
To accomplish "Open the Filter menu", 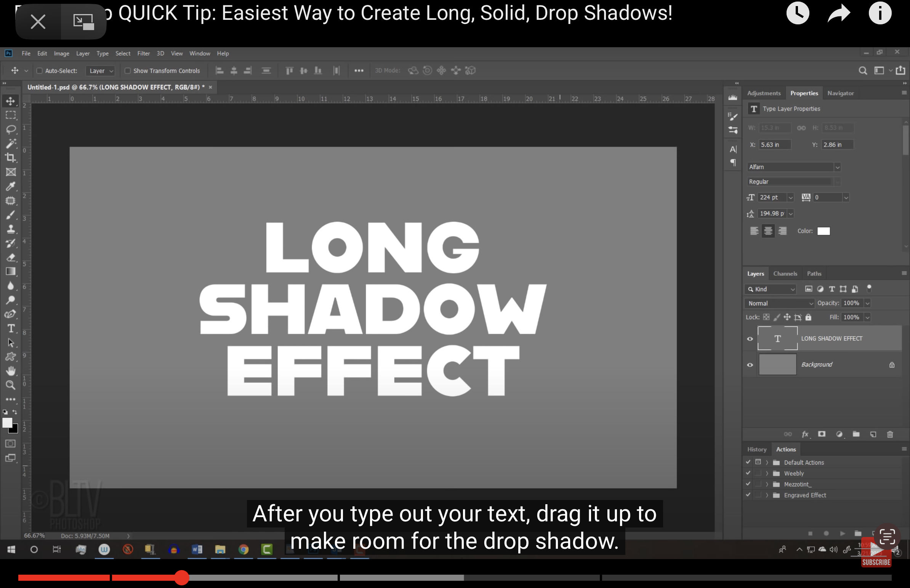I will click(x=143, y=53).
